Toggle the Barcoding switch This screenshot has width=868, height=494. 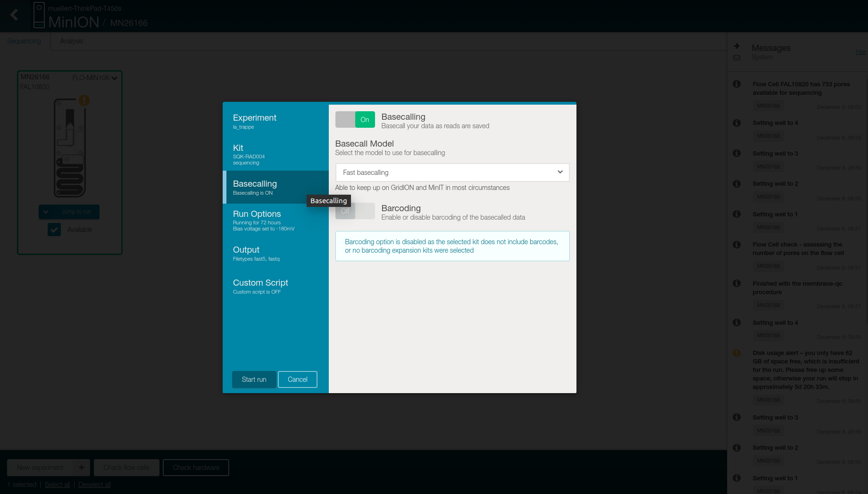355,211
